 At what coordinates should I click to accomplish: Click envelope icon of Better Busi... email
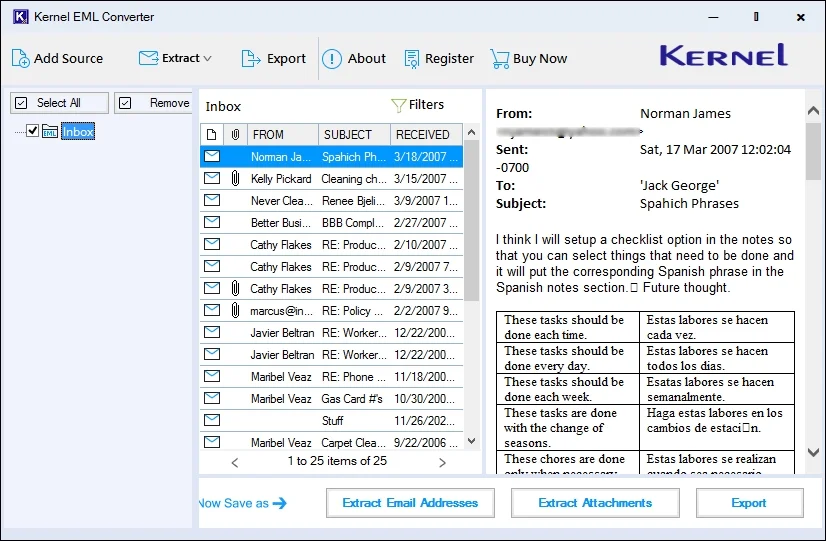click(212, 222)
